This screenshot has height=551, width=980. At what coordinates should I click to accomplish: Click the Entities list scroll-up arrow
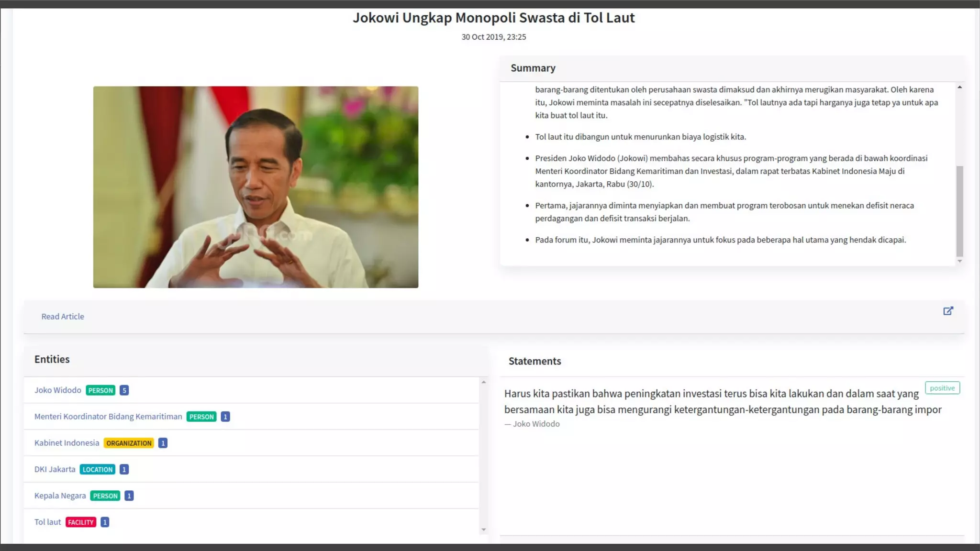tap(483, 382)
